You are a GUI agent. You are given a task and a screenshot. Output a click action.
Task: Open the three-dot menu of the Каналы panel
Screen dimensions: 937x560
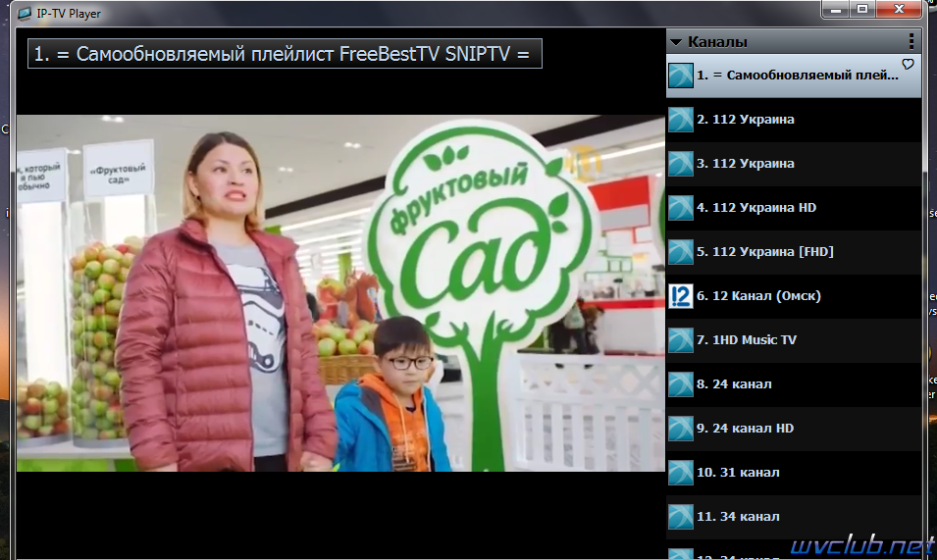pyautogui.click(x=911, y=41)
